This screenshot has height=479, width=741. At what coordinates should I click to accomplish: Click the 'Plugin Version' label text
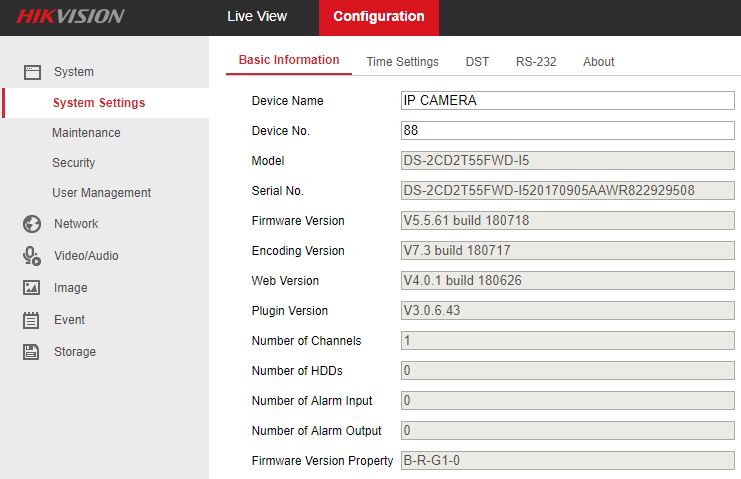(290, 311)
